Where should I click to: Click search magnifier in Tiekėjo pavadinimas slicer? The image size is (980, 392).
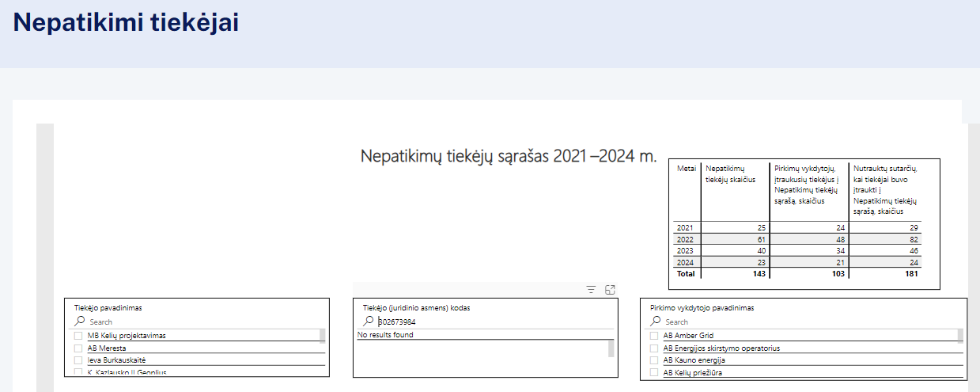click(79, 322)
